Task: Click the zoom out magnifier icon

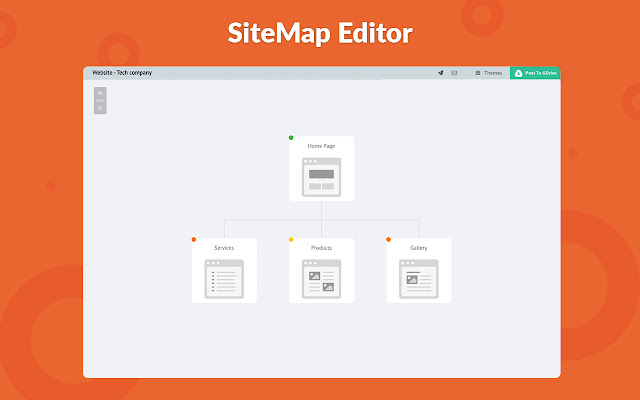Action: coord(100,108)
